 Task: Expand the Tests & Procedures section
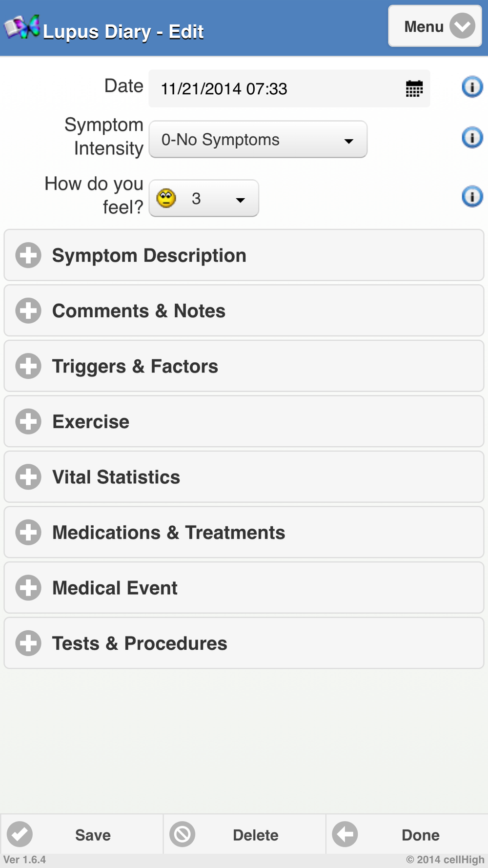244,643
